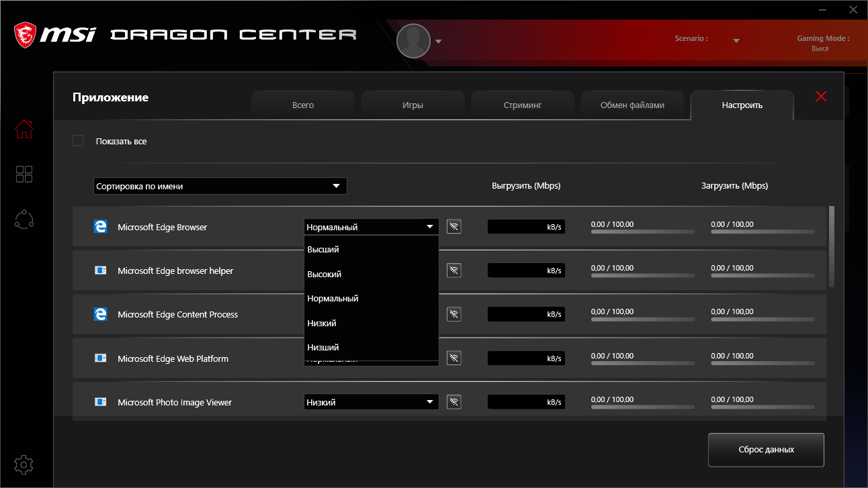Pick Нормальный option in the open priority list
868x488 pixels.
[372, 298]
